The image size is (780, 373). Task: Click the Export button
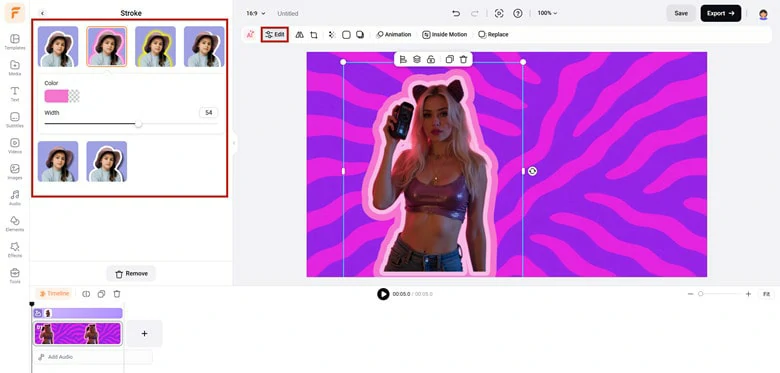[721, 13]
